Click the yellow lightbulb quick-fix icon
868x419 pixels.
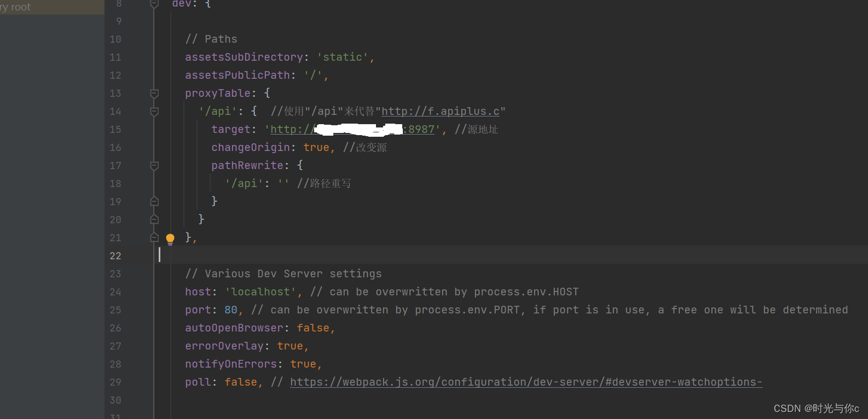[170, 239]
